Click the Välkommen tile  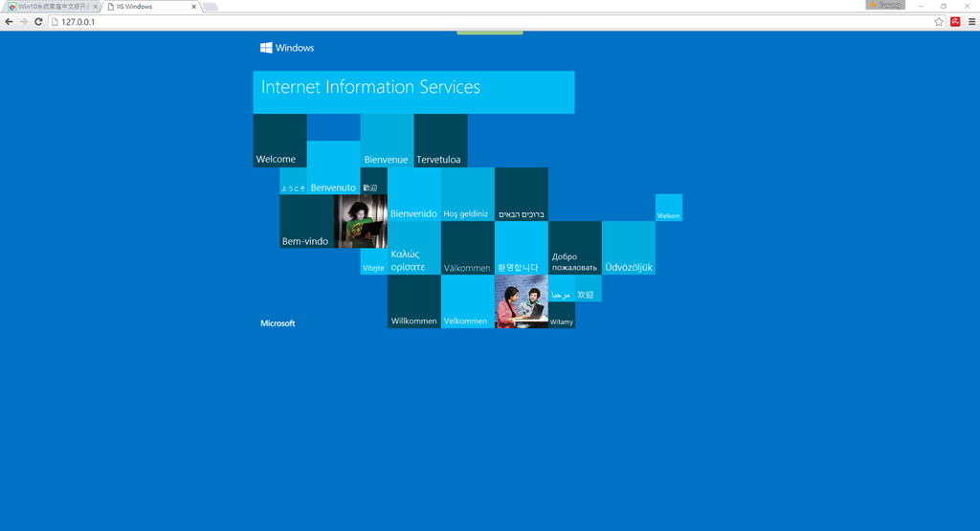tap(467, 248)
